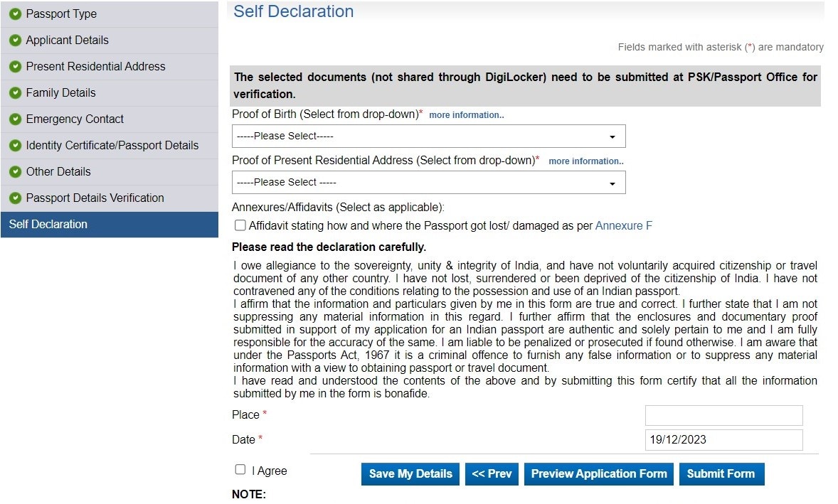Expand Proof of Present Residential Address dropdown
838x504 pixels.
click(x=428, y=183)
